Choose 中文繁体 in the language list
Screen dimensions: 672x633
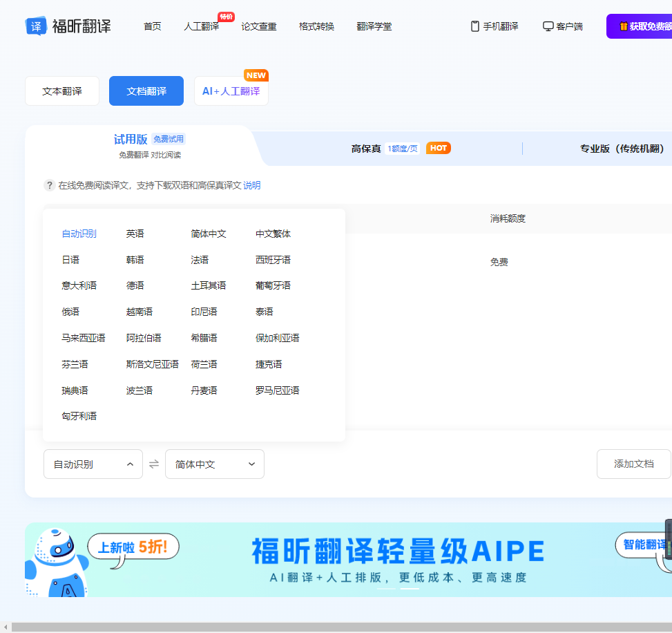point(273,234)
